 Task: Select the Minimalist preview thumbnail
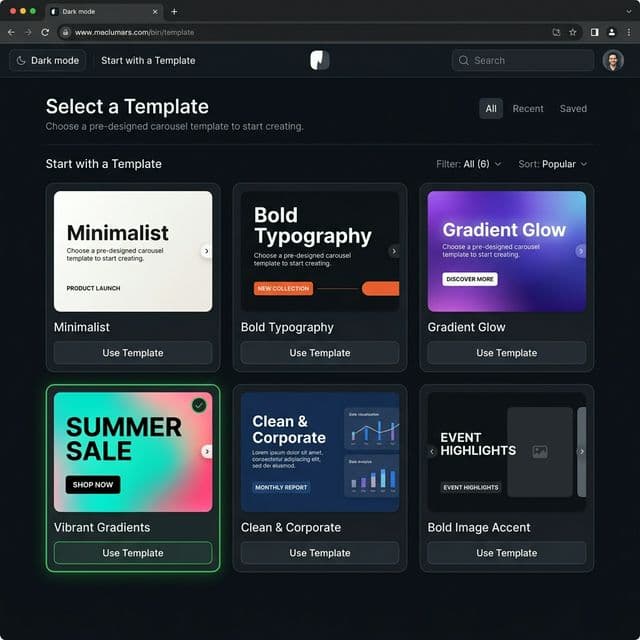[x=133, y=251]
